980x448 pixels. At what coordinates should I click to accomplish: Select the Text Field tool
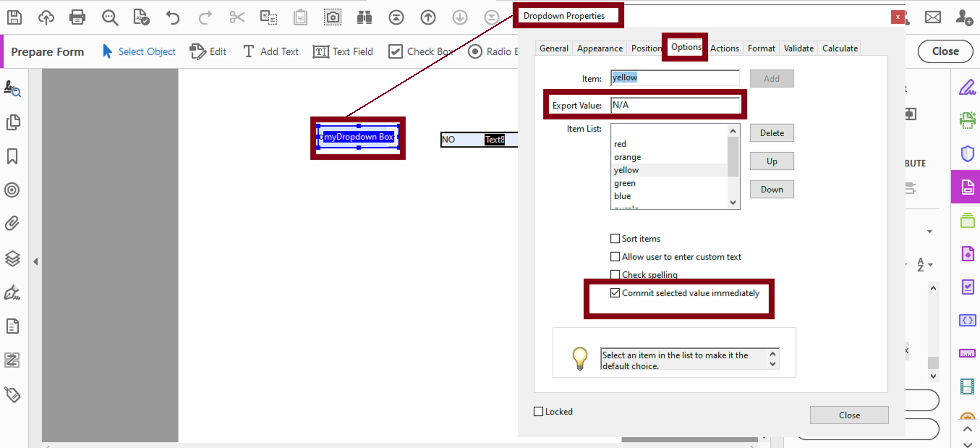pyautogui.click(x=343, y=51)
